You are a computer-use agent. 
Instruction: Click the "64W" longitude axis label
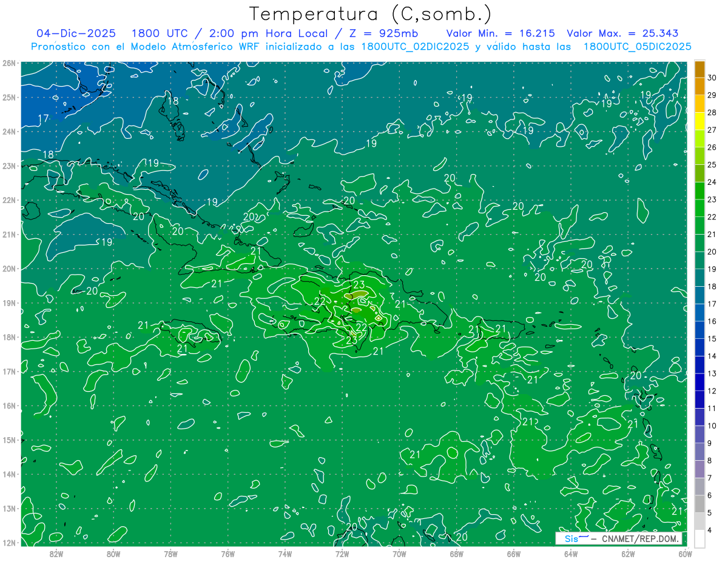[570, 554]
